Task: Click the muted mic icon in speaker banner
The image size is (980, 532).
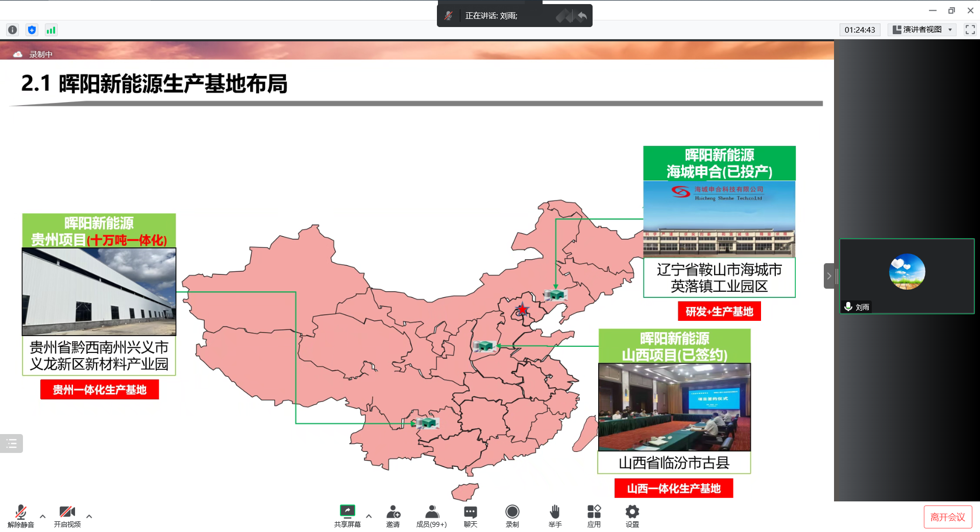Action: [449, 16]
